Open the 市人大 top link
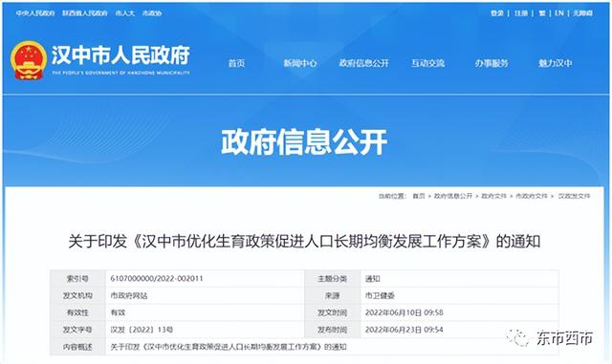612x364 pixels. (125, 13)
